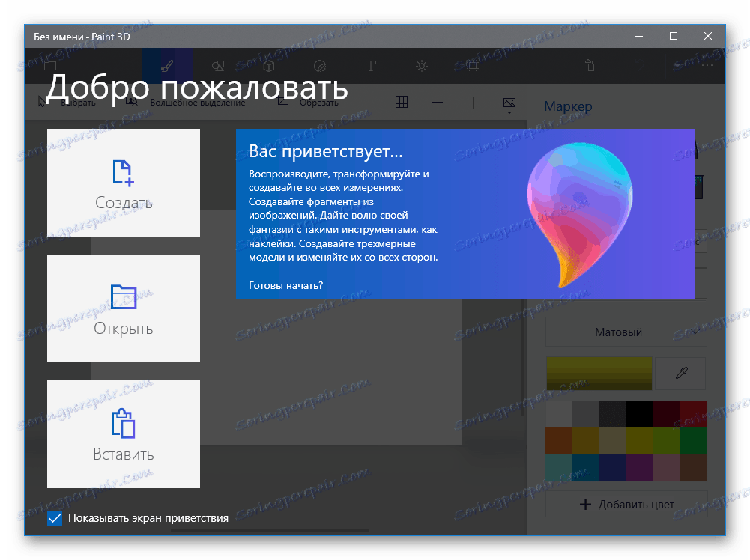Open the Effects sun icon

tap(421, 65)
